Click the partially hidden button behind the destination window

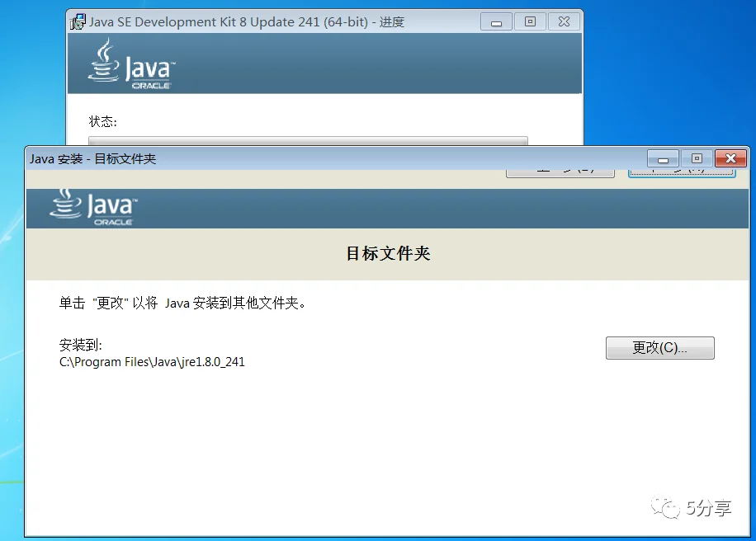560,169
